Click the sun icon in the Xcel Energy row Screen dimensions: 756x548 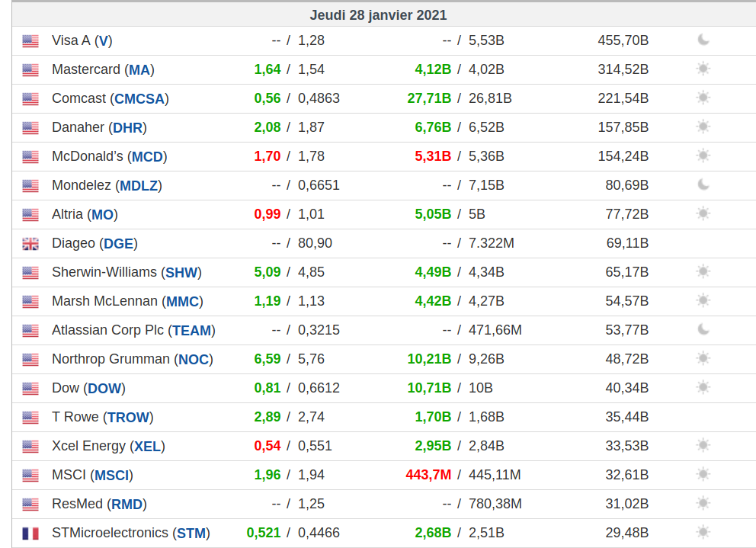point(703,445)
